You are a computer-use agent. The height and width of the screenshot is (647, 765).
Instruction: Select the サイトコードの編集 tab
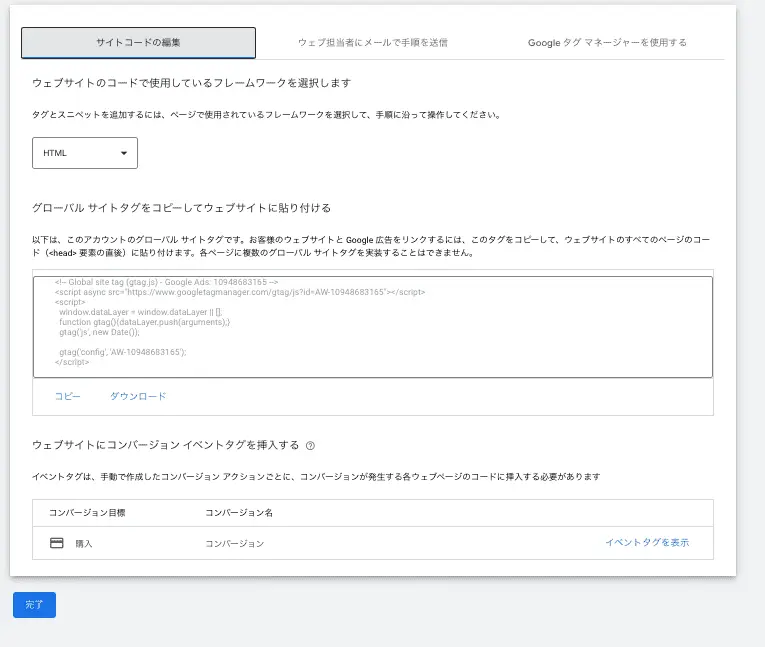(x=138, y=42)
